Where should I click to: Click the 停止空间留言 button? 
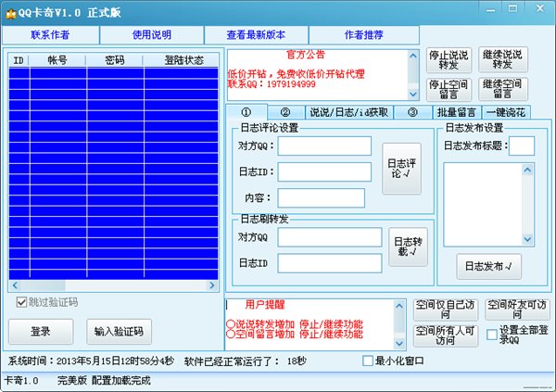449,89
